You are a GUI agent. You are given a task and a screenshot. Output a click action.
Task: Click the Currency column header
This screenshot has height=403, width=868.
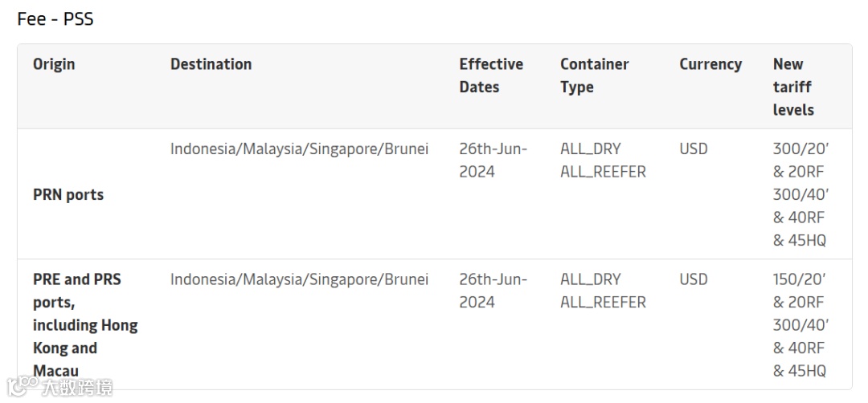click(x=710, y=64)
